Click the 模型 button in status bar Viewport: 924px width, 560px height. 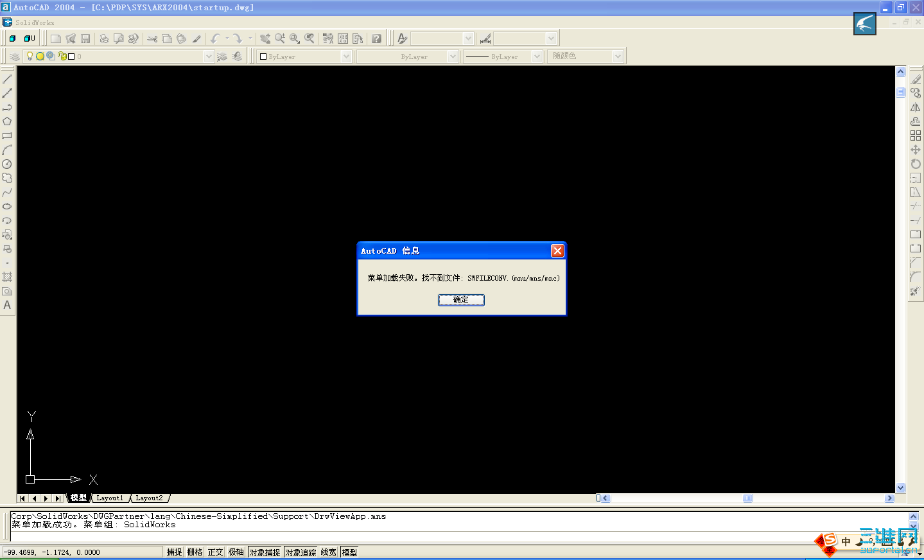click(349, 552)
